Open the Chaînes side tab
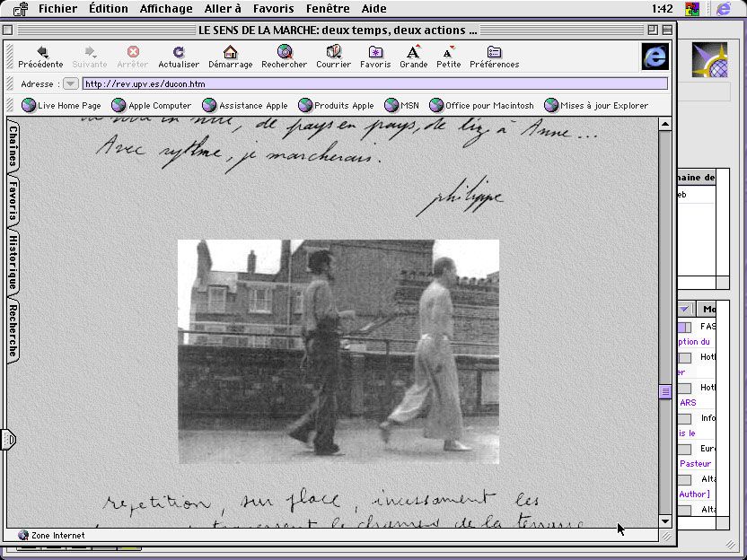Screen dimensions: 747x560 click(13, 146)
